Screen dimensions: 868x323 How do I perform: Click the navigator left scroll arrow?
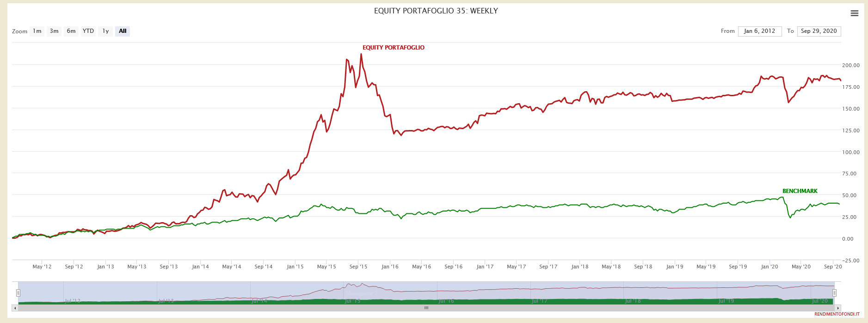point(15,308)
